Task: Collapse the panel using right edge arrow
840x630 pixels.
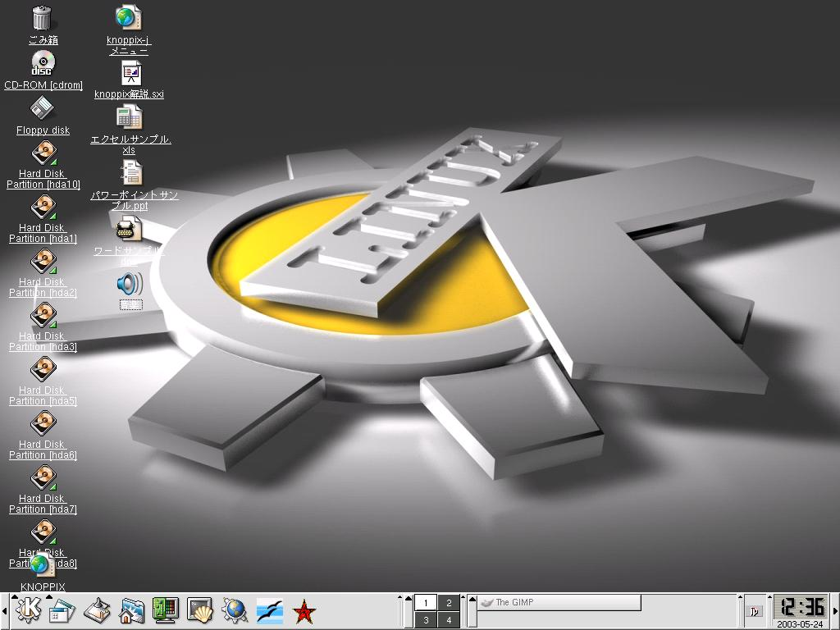Action: (835, 611)
